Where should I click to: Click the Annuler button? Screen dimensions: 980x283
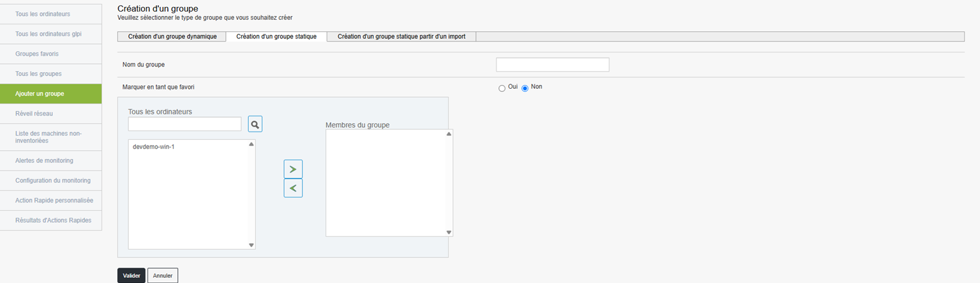(163, 275)
